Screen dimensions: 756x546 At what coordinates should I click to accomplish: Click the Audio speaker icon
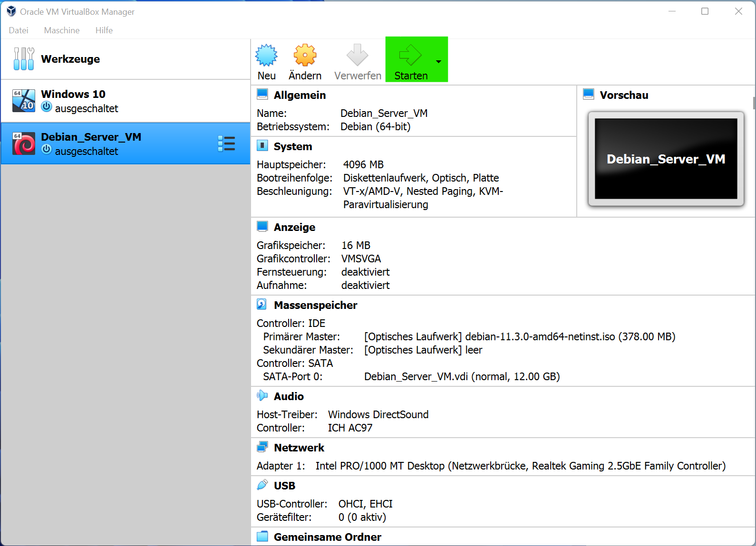(x=262, y=395)
